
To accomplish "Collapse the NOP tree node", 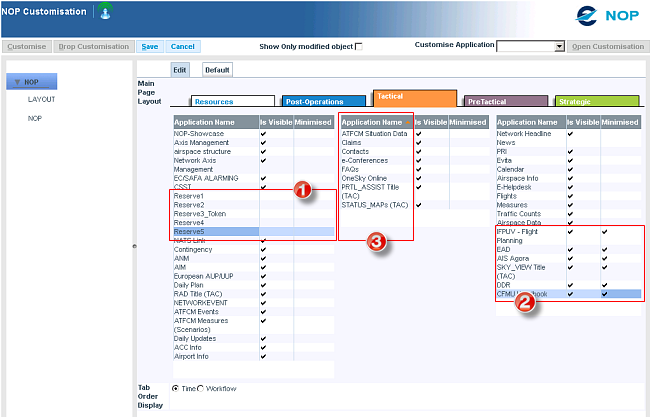I will pos(17,82).
